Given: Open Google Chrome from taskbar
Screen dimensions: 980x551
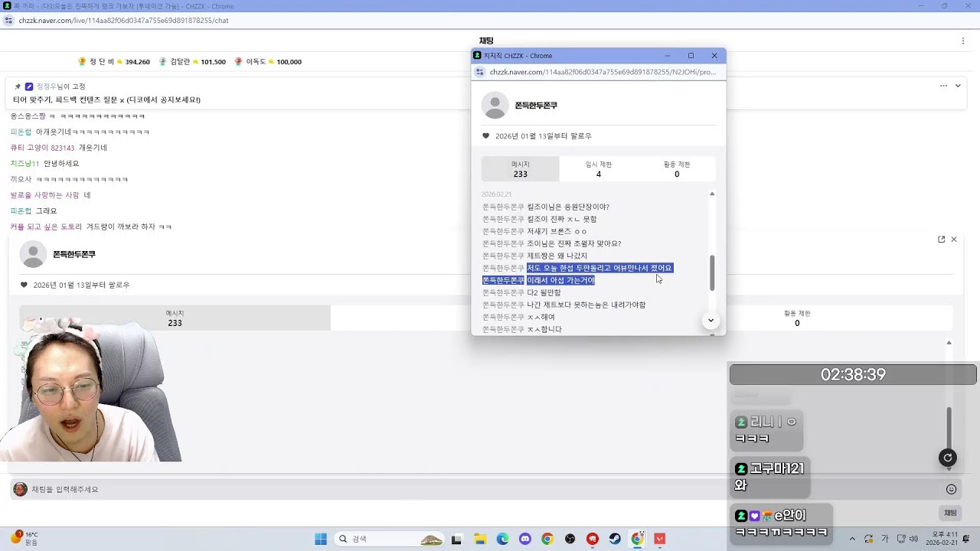Looking at the screenshot, I should pyautogui.click(x=547, y=539).
